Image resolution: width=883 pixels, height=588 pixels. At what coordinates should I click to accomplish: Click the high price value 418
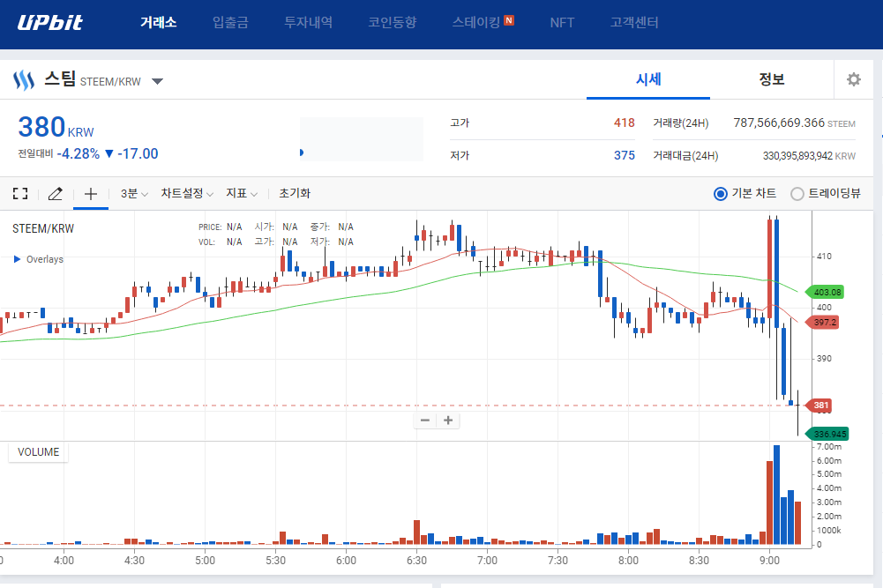tap(624, 123)
